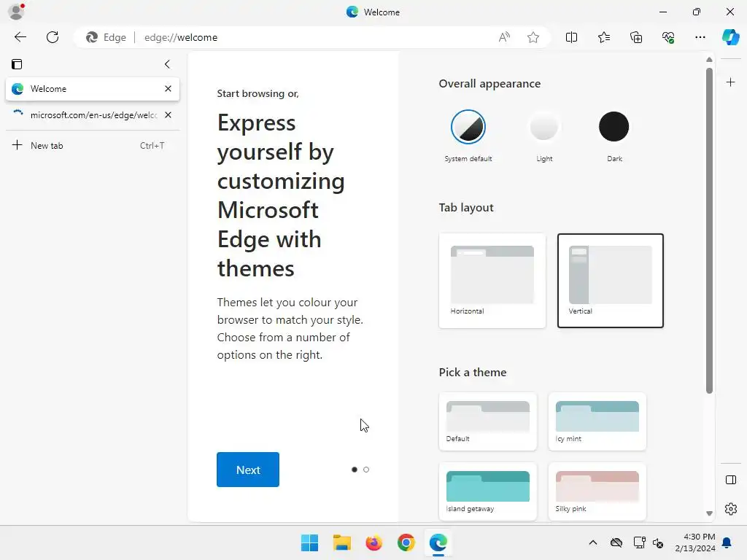Show hidden system tray icons
Image resolution: width=747 pixels, height=560 pixels.
pyautogui.click(x=592, y=542)
